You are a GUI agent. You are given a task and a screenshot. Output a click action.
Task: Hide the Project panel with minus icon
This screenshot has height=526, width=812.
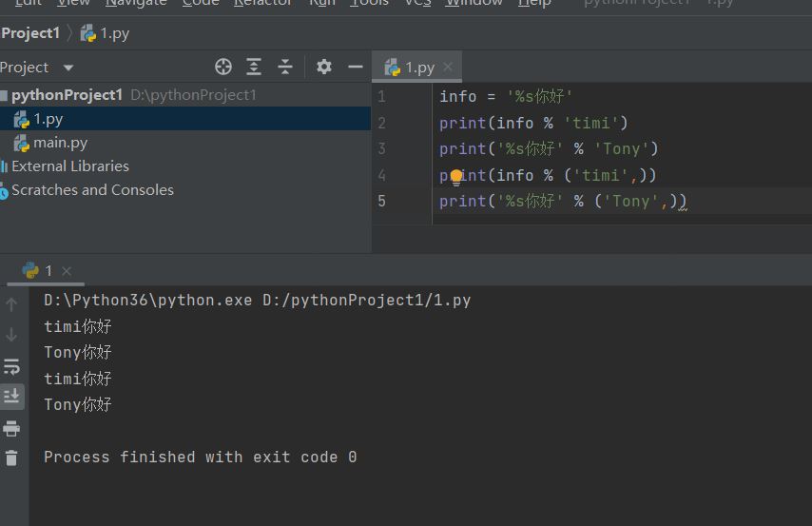pos(356,67)
